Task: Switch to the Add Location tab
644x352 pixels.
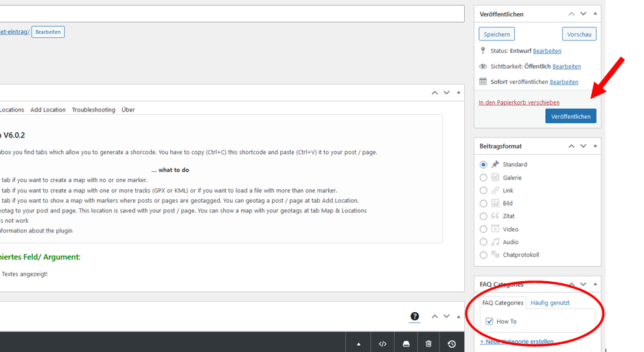Action: 48,110
